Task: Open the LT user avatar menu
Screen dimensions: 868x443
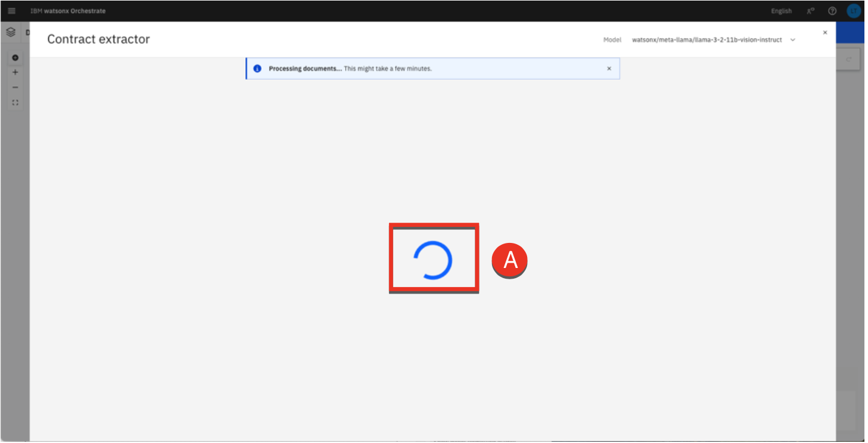Action: coord(854,11)
